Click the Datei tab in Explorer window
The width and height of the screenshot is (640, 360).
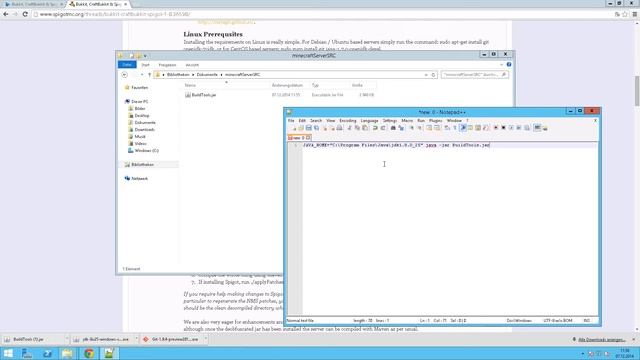pyautogui.click(x=127, y=64)
